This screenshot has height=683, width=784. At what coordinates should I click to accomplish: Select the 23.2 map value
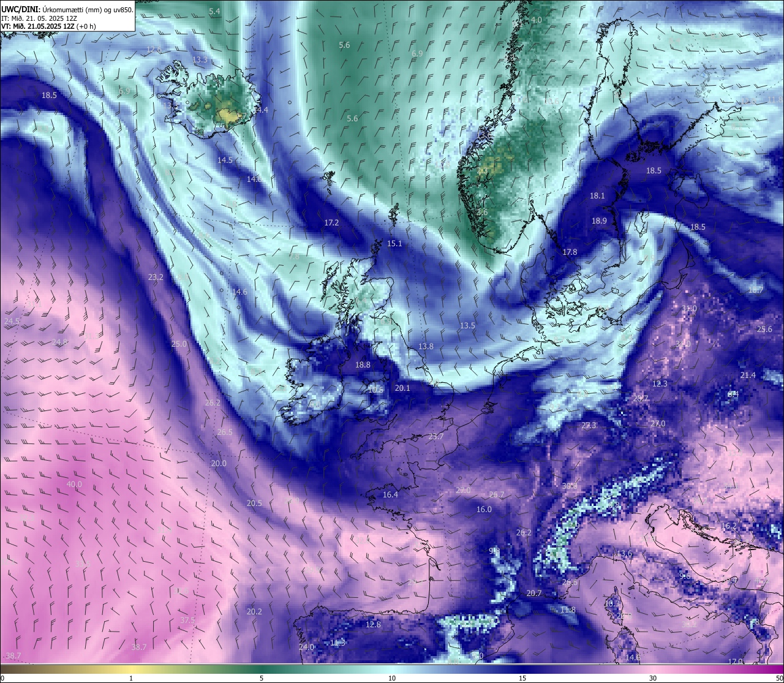[156, 277]
